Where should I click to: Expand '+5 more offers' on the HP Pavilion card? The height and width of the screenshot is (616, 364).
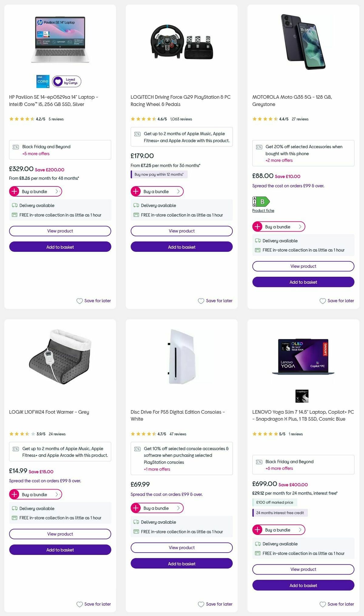point(35,154)
